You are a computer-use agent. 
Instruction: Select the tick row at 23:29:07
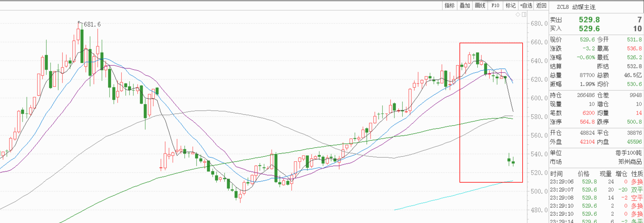coord(596,190)
